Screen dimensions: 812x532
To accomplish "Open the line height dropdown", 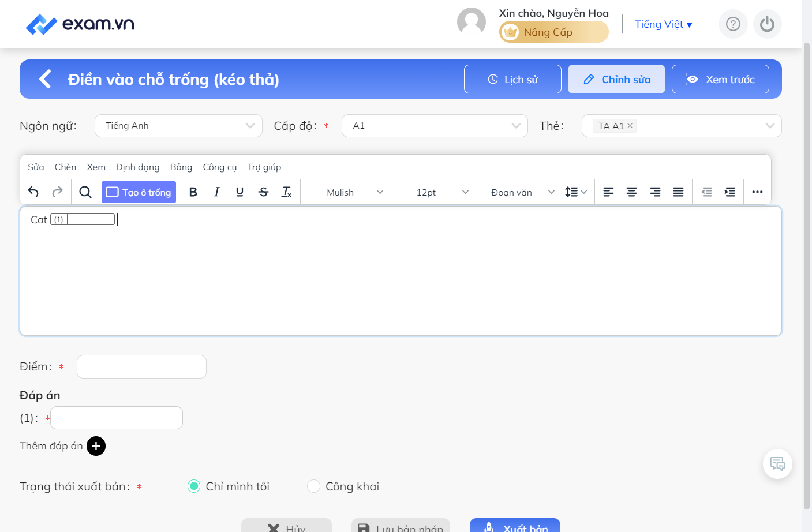I will (x=576, y=192).
